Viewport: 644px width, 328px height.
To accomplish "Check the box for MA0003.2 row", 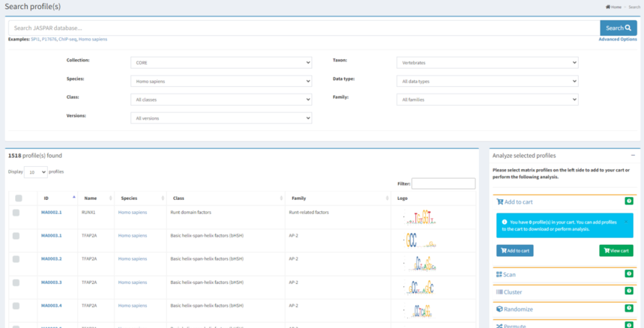I will pos(16,259).
